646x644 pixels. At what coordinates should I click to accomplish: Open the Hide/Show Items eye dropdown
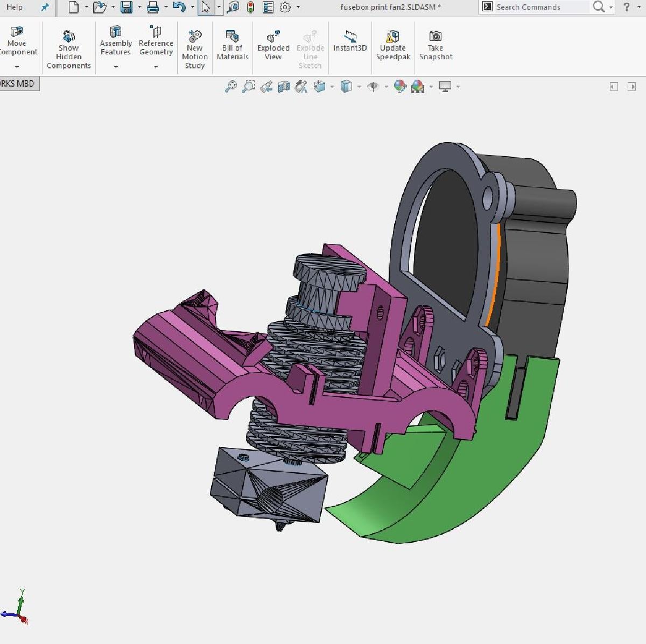tap(386, 87)
